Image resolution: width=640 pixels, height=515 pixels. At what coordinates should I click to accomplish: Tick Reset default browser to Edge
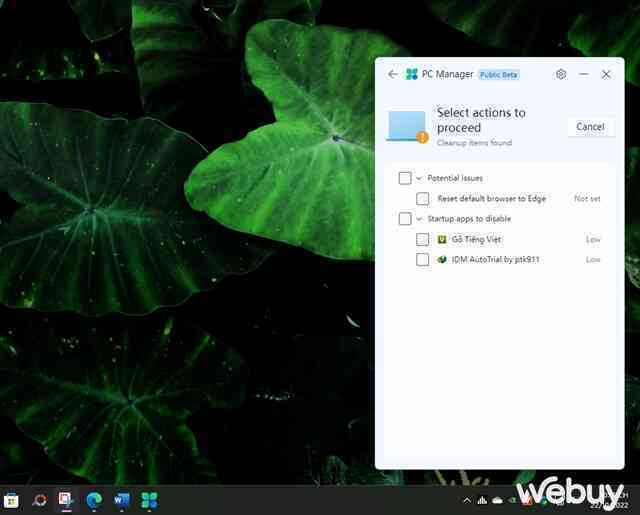(422, 199)
